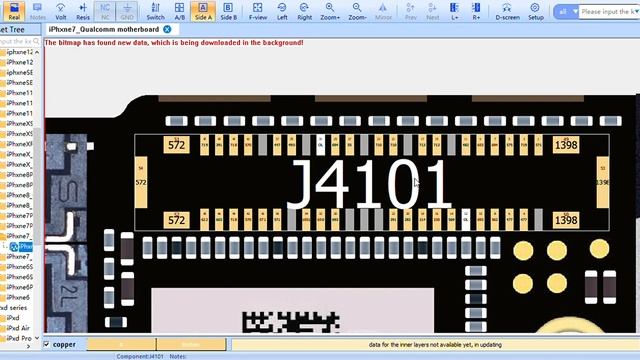The width and height of the screenshot is (640, 360).
Task: Click the inner layers not available status text
Action: coord(435,345)
